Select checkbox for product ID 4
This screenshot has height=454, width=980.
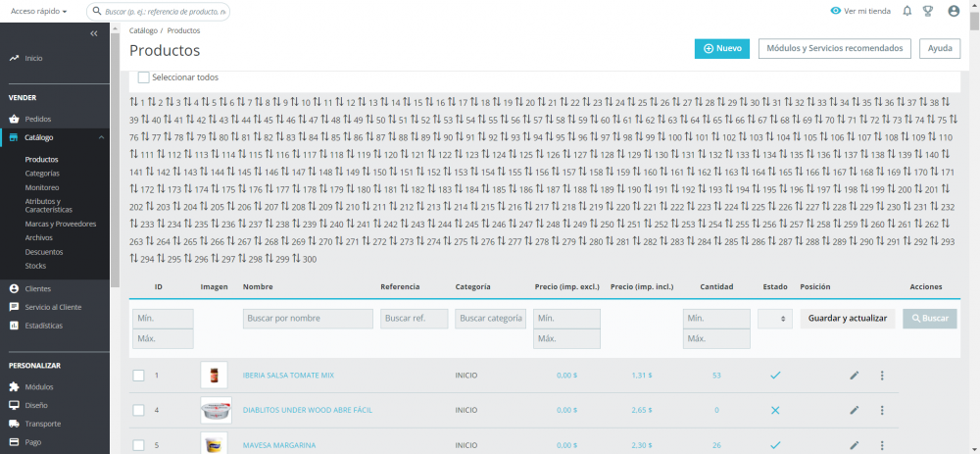click(139, 410)
